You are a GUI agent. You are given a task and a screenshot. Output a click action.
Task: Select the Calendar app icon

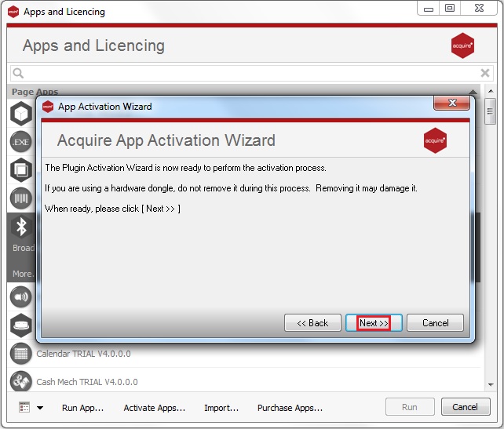pos(21,354)
